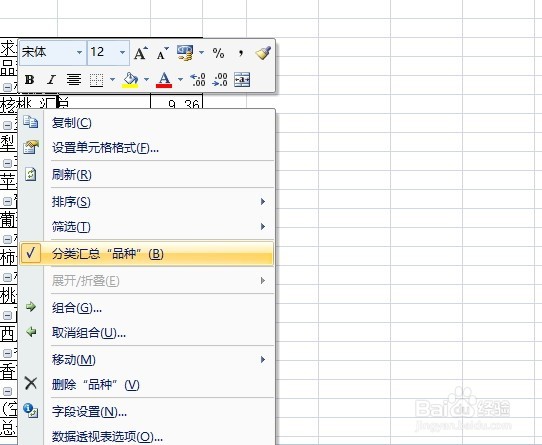Open fill color dropdown arrow
542x445 pixels.
[x=147, y=80]
